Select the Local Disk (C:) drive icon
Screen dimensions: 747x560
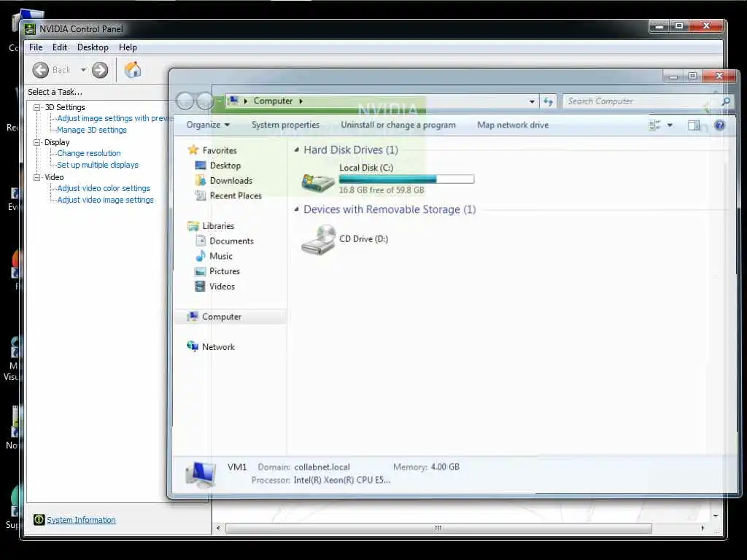tap(318, 182)
